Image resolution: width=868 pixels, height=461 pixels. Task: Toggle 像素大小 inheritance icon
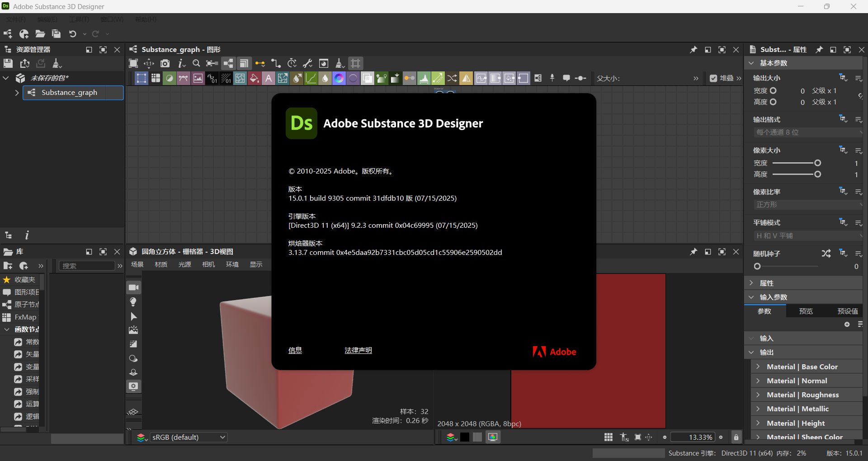[x=843, y=150]
